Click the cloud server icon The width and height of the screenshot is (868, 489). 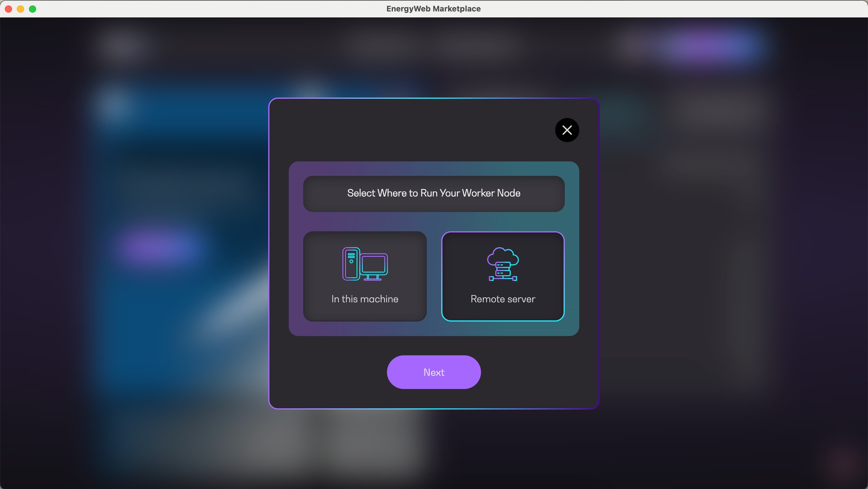coord(503,264)
